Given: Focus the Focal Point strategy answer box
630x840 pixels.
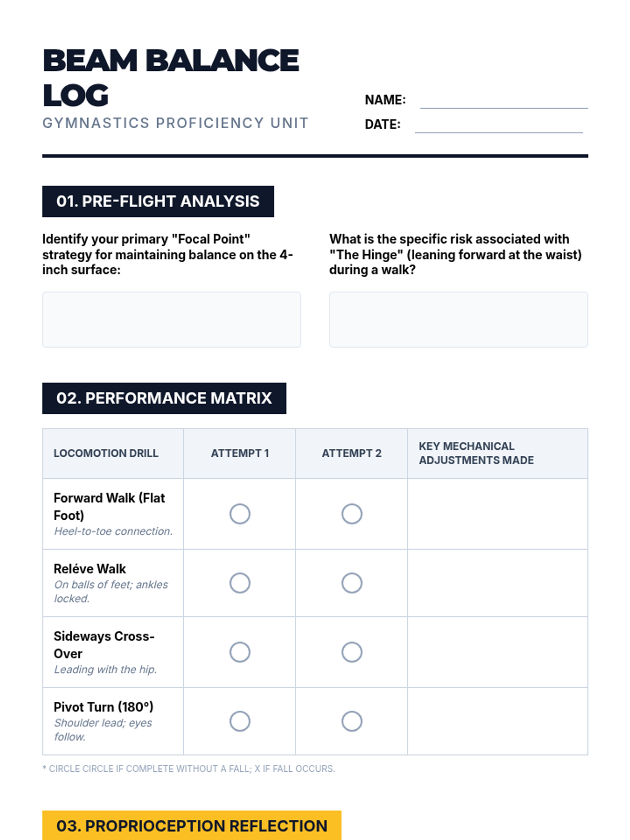Looking at the screenshot, I should point(172,319).
